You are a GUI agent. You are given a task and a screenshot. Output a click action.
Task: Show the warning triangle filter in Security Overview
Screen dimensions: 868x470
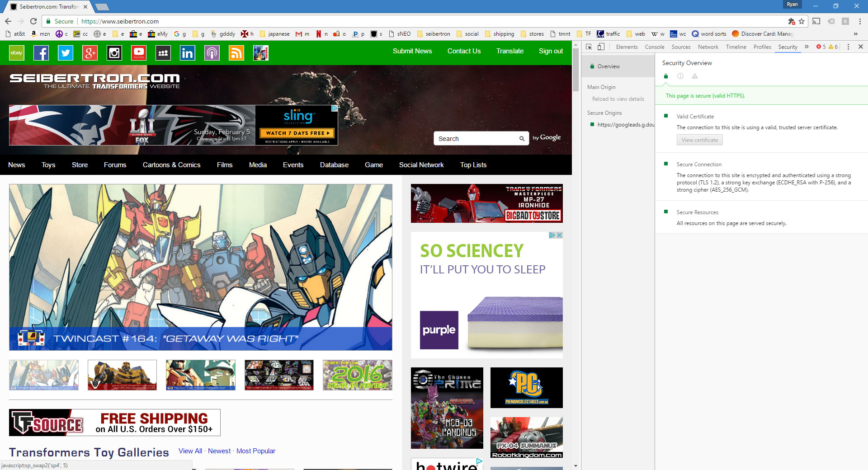click(x=695, y=76)
